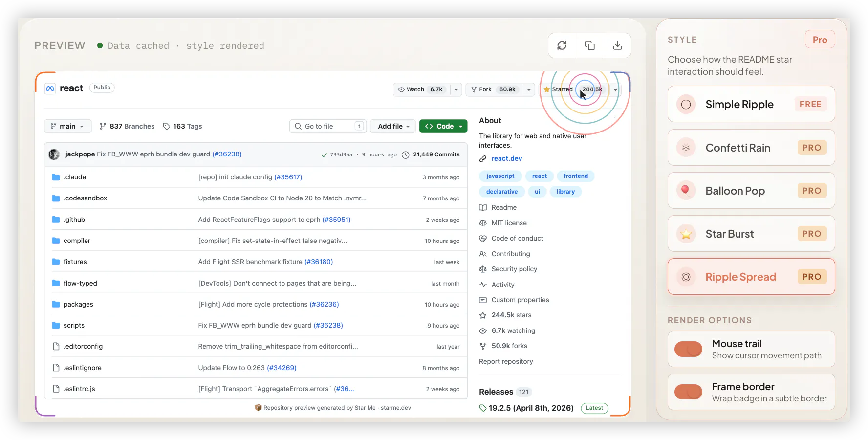Click the commit history clock icon
The height and width of the screenshot is (440, 868).
coord(406,154)
